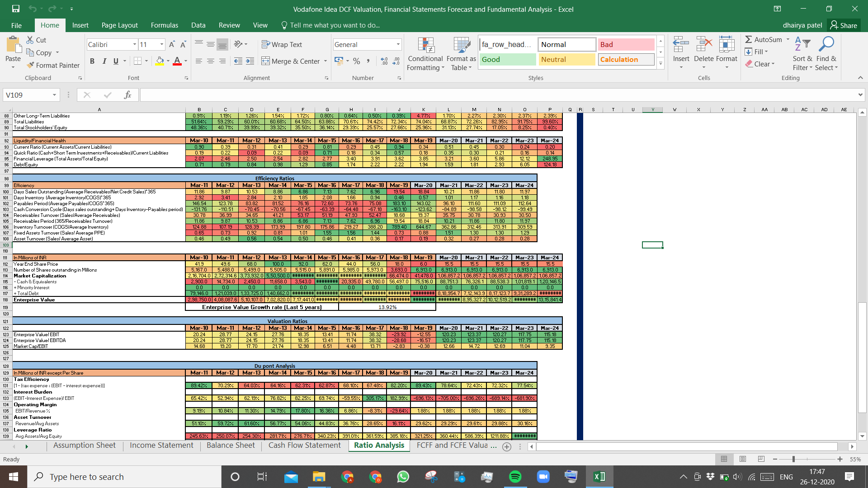Click the Undo arrow icon
The height and width of the screenshot is (488, 868).
tap(33, 9)
